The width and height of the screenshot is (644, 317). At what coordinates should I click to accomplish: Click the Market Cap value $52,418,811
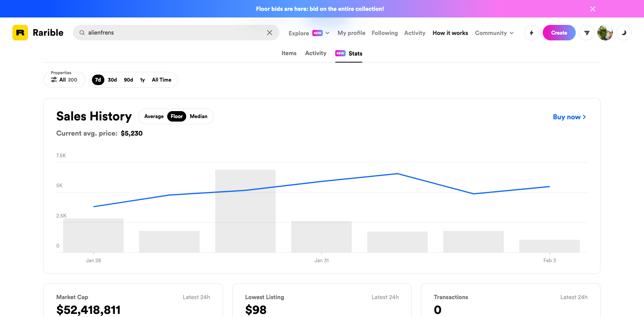pos(88,310)
